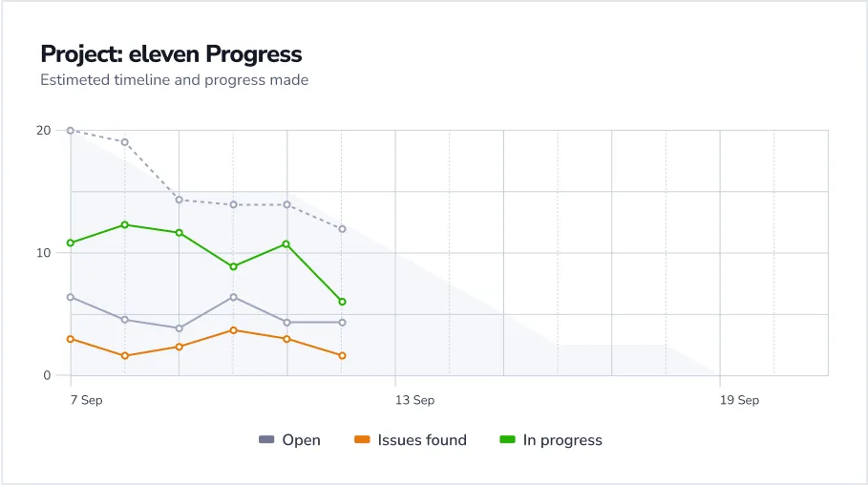Click the last orange Issues found point
The width and height of the screenshot is (868, 485).
click(342, 356)
